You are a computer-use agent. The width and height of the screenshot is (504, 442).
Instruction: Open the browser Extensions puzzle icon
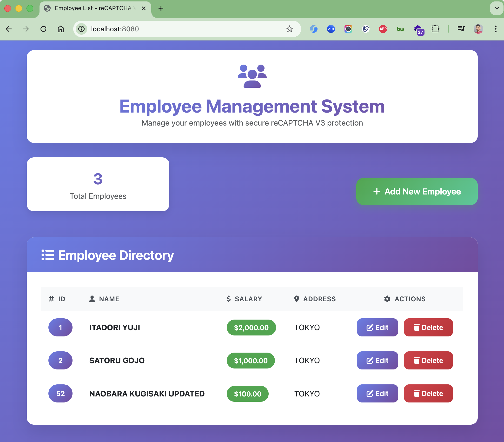pos(435,29)
